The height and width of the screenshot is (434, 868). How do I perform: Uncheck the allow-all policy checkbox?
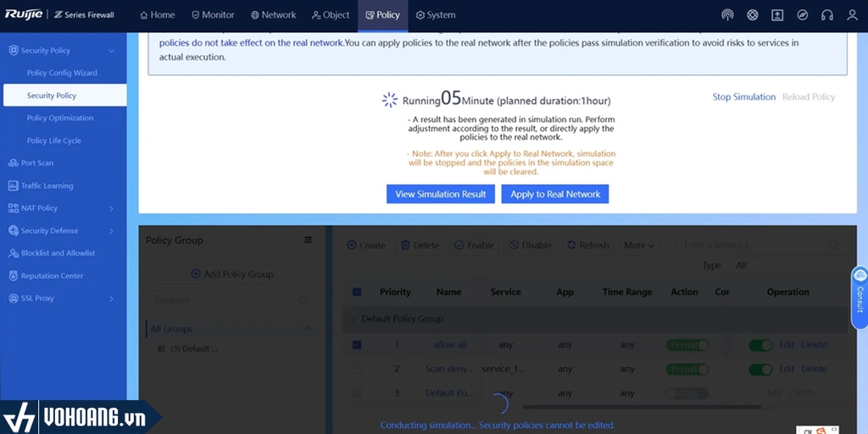click(x=357, y=344)
